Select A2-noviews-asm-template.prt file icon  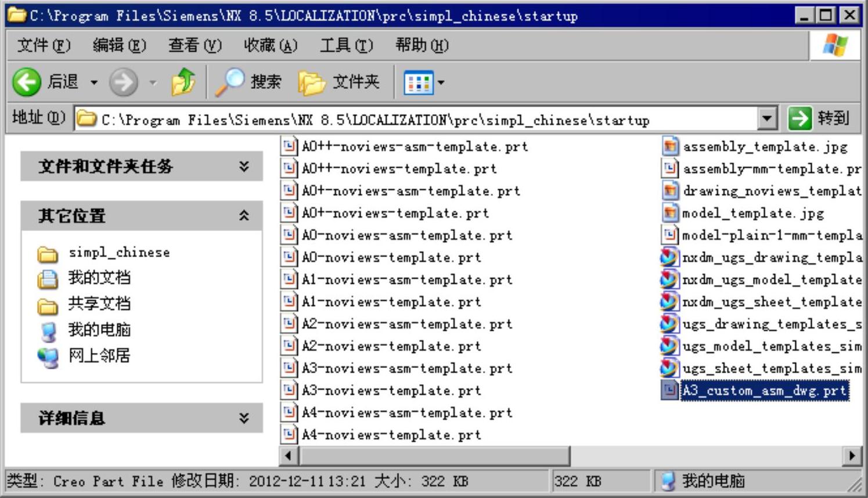click(x=289, y=323)
